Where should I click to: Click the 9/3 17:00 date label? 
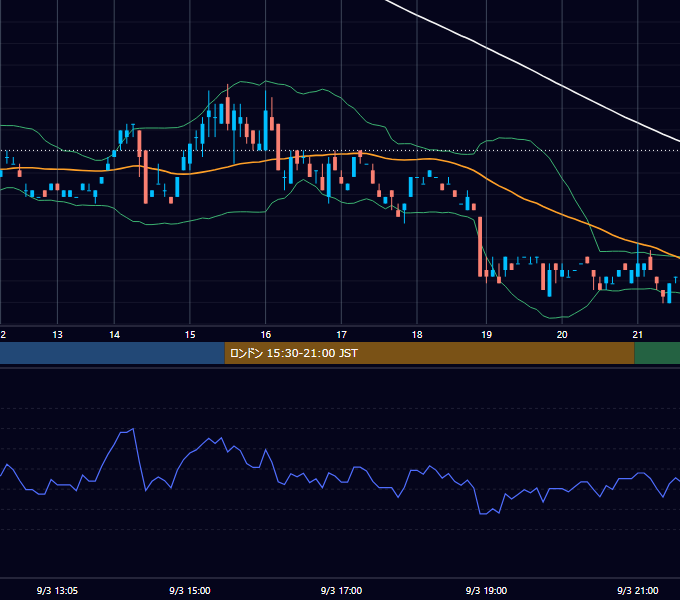[341, 590]
